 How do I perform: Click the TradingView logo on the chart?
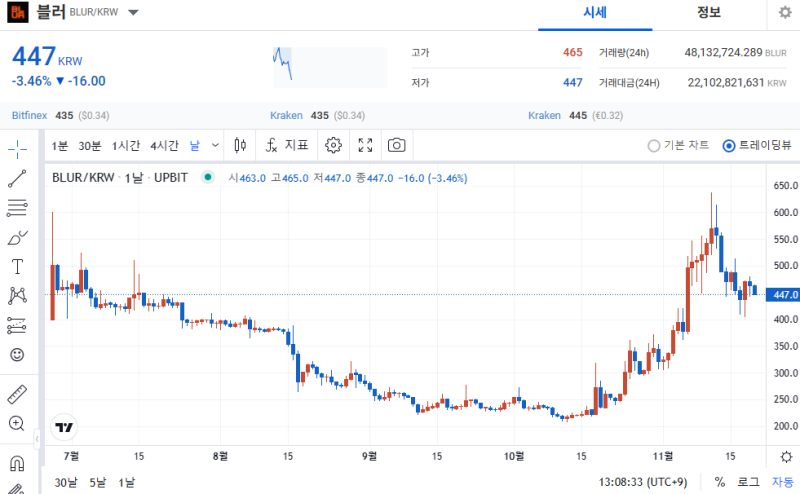click(x=64, y=427)
